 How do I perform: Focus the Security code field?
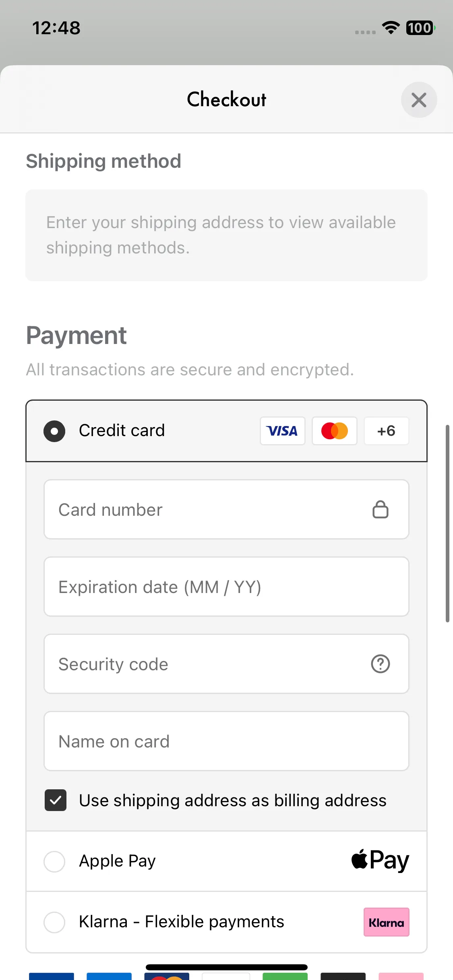(226, 664)
